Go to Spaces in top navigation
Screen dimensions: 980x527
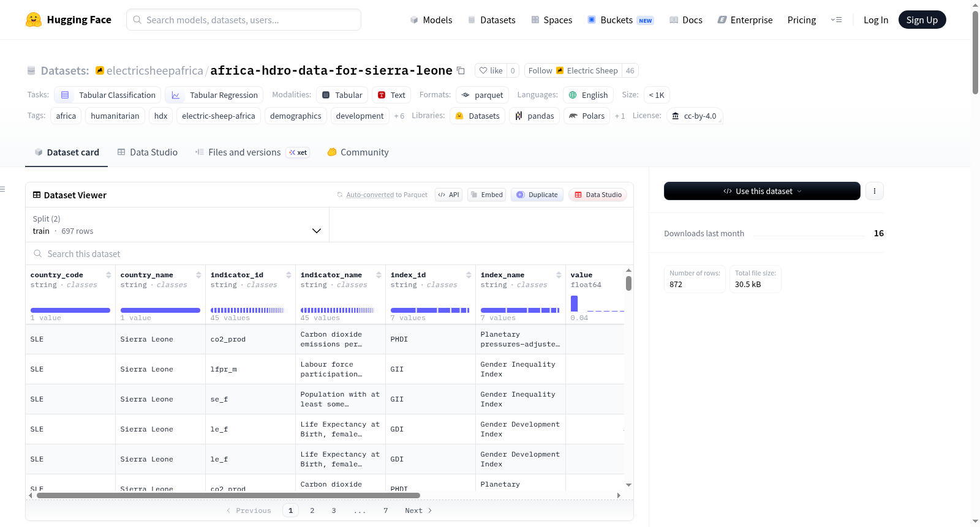tap(551, 20)
